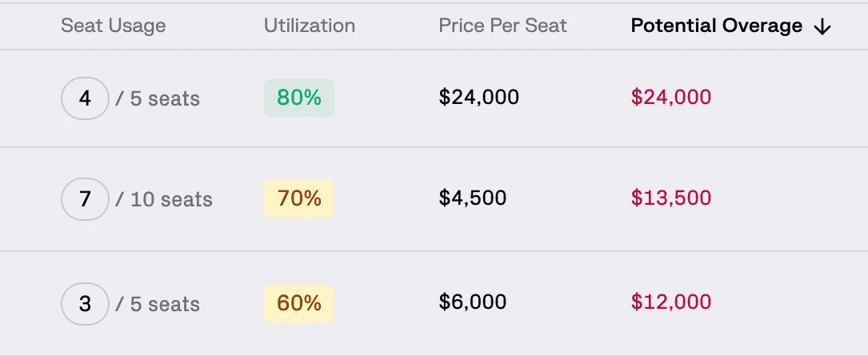The image size is (868, 356).
Task: Click the $24,000 price per seat value
Action: tap(478, 98)
